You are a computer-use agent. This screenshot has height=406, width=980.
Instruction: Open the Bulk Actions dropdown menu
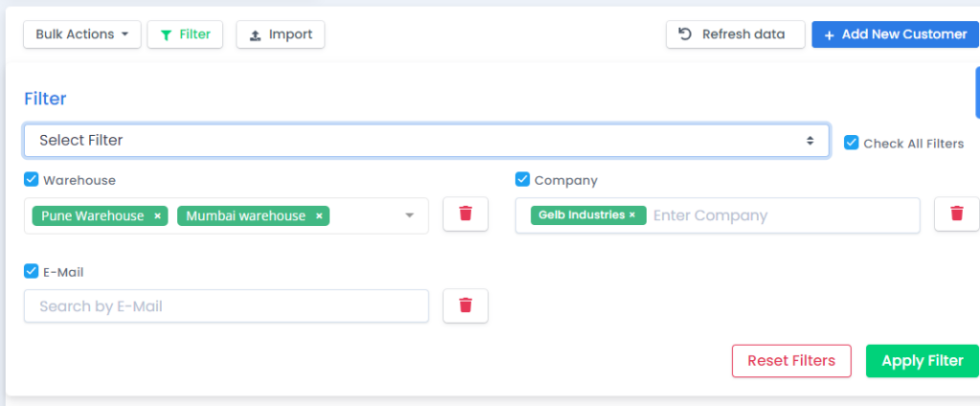pyautogui.click(x=82, y=34)
